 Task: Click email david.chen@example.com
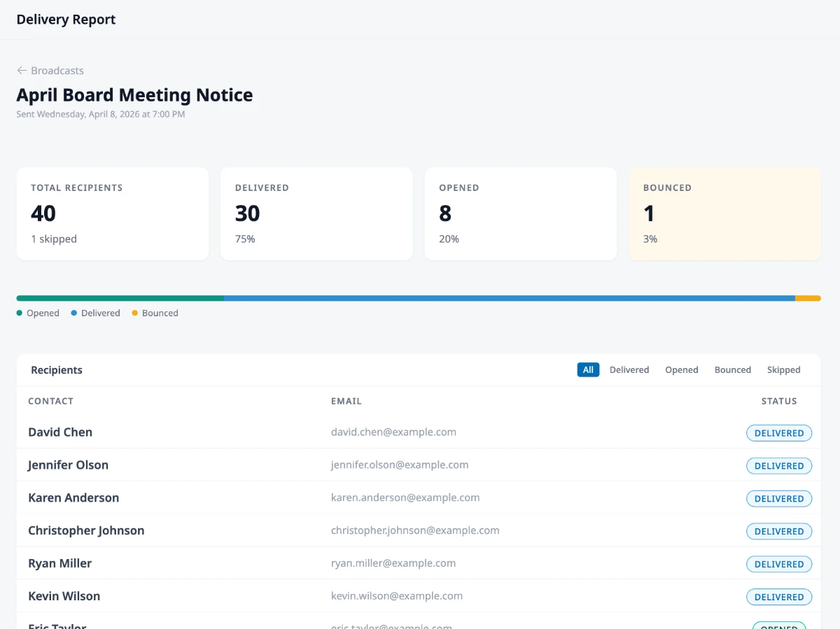tap(393, 432)
